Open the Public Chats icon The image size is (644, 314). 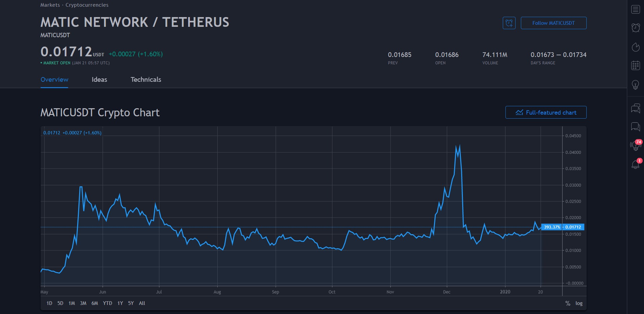click(636, 108)
